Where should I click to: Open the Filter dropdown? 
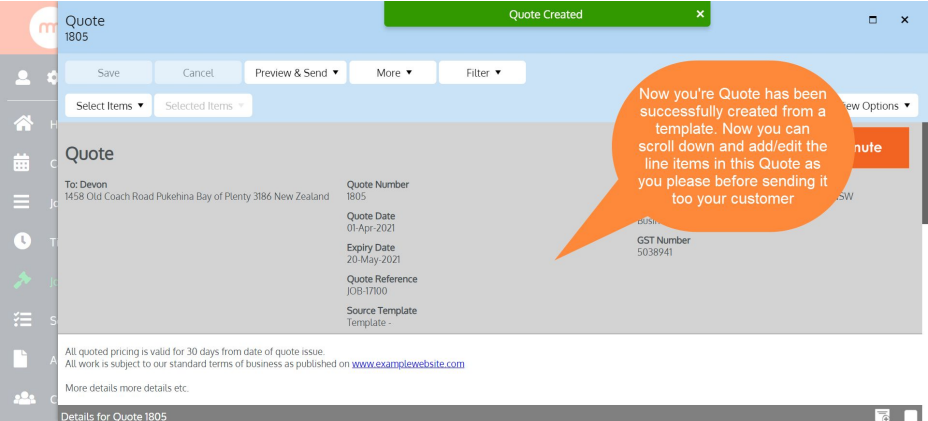click(x=482, y=73)
